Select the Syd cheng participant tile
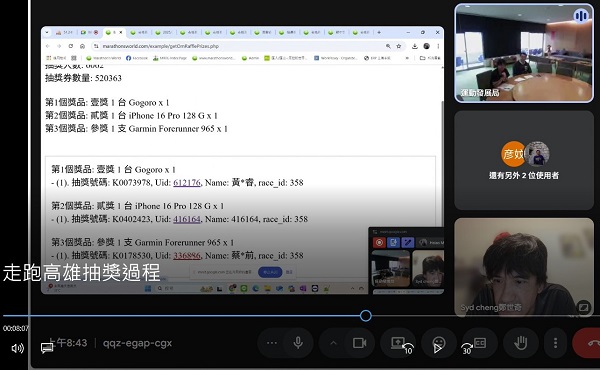This screenshot has height=370, width=600. click(524, 267)
